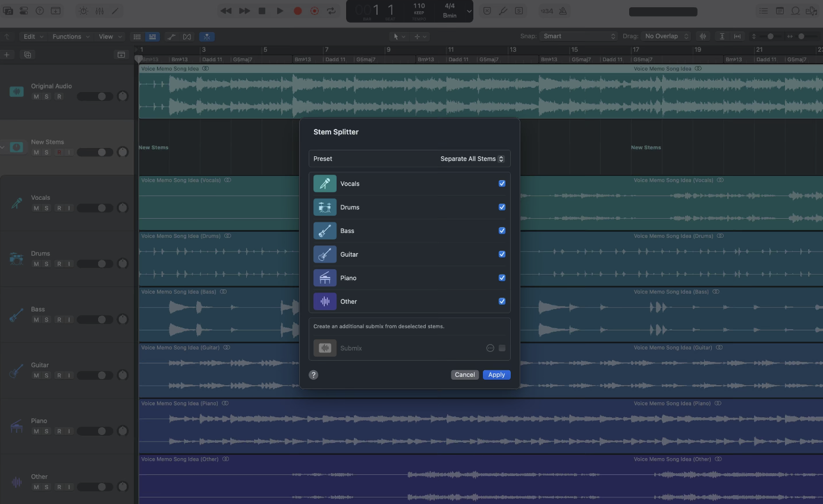Solo the Vocals track

46,208
